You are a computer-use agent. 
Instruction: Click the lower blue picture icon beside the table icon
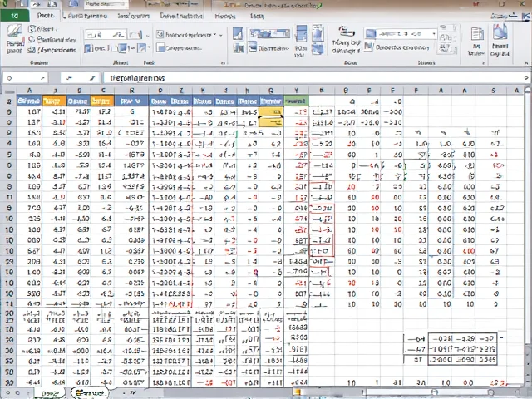[318, 50]
